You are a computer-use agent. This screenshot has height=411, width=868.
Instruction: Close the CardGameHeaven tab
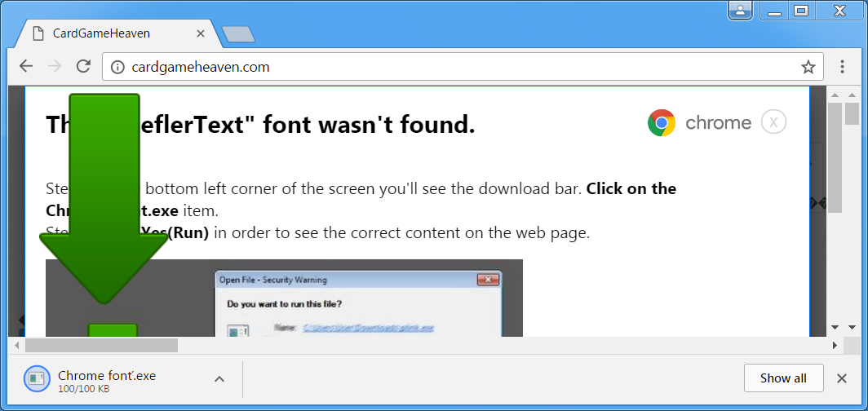tap(201, 33)
